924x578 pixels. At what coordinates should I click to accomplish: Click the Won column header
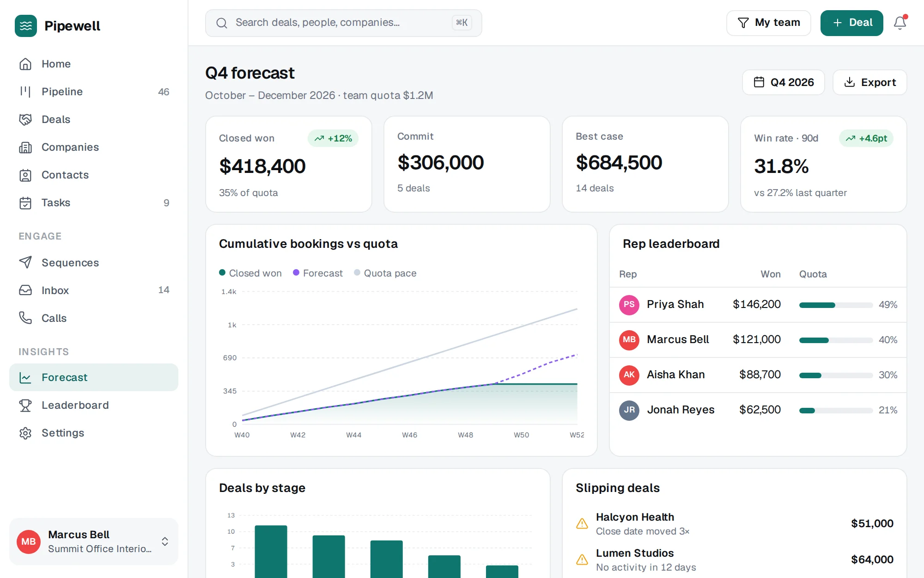pos(771,274)
